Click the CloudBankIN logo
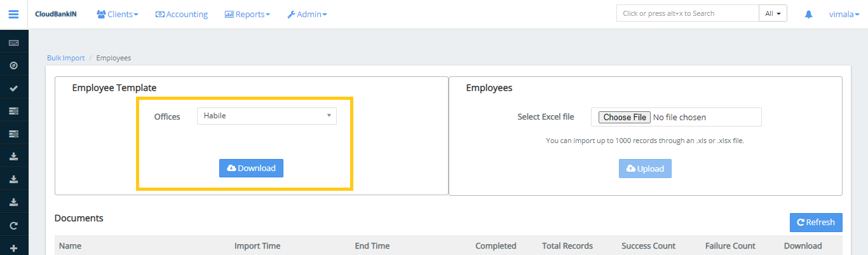This screenshot has height=255, width=868. [x=56, y=14]
